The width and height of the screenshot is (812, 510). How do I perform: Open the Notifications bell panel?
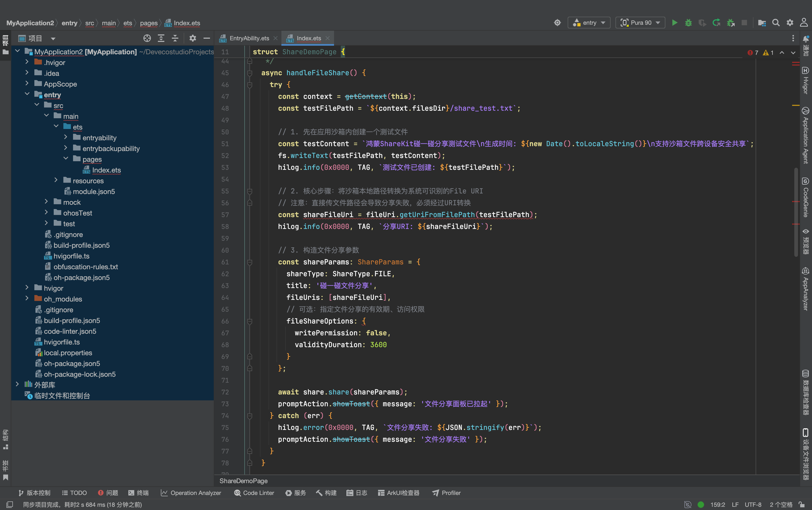click(806, 45)
